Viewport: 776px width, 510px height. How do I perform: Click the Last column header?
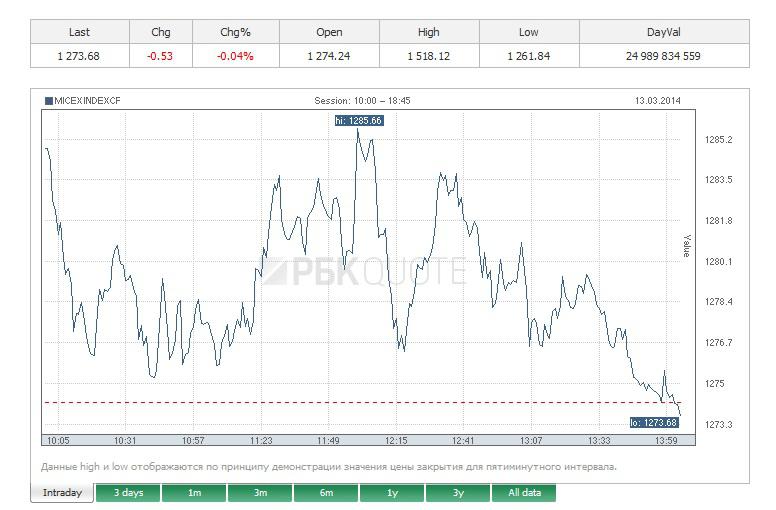point(79,32)
